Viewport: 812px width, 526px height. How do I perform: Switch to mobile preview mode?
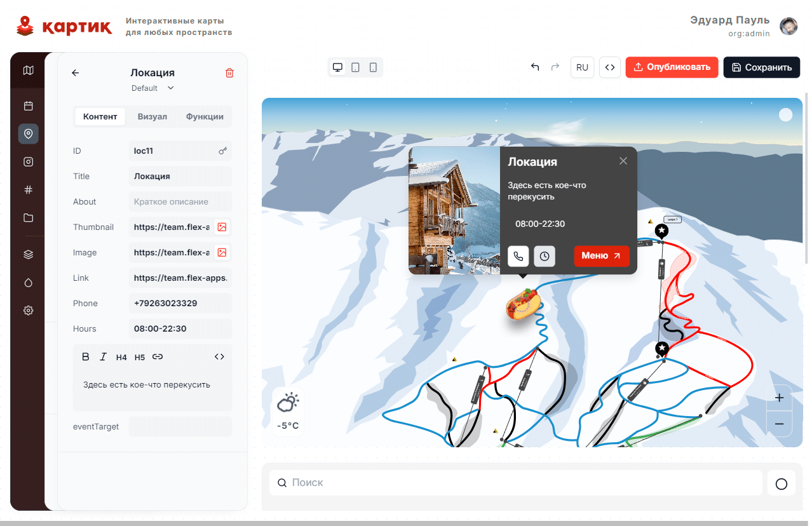tap(373, 67)
